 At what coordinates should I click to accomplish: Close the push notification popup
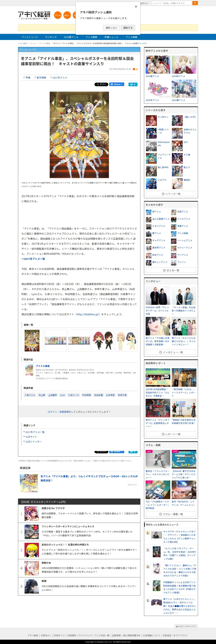(136, 6)
